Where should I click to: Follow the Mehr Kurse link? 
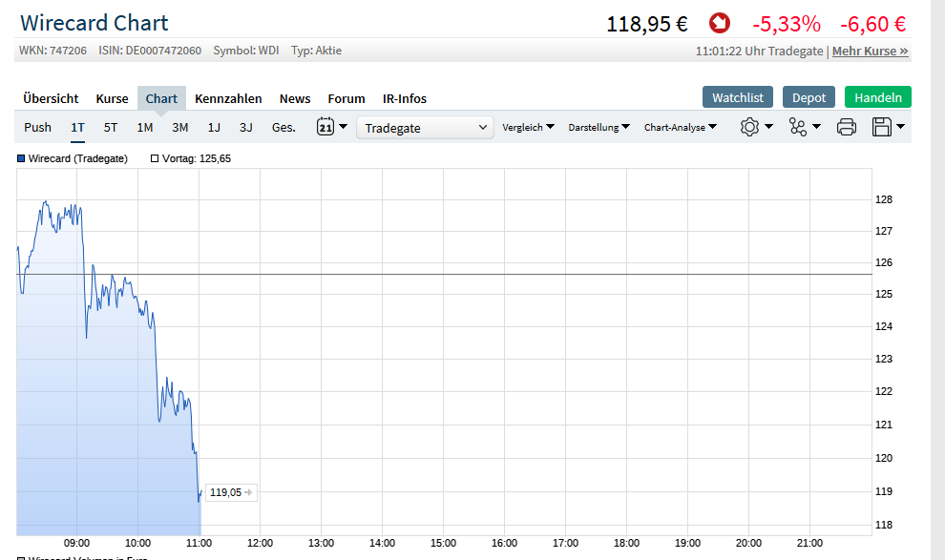pos(870,52)
